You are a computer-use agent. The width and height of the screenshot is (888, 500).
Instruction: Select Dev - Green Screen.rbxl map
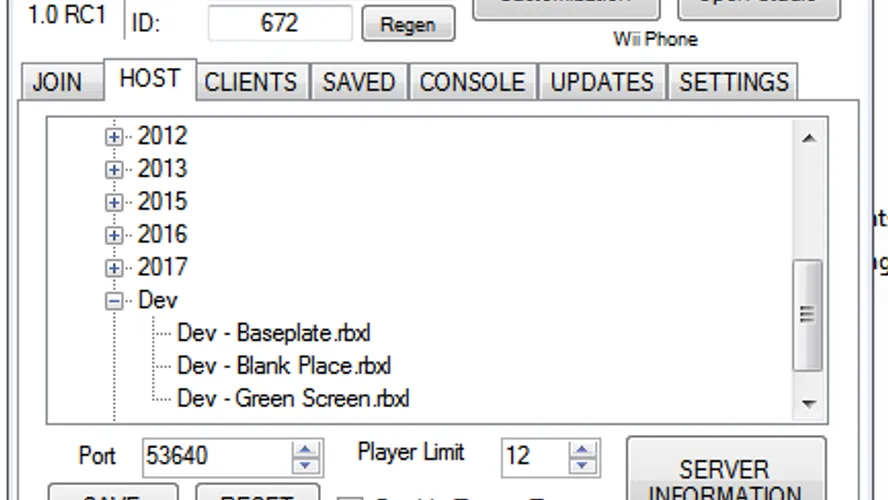pos(293,399)
